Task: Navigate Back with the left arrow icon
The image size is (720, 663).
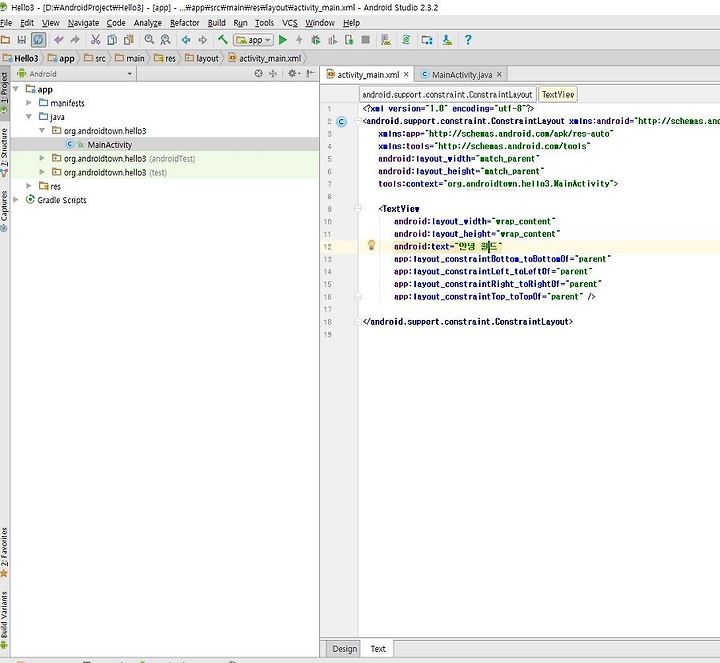Action: 186,40
